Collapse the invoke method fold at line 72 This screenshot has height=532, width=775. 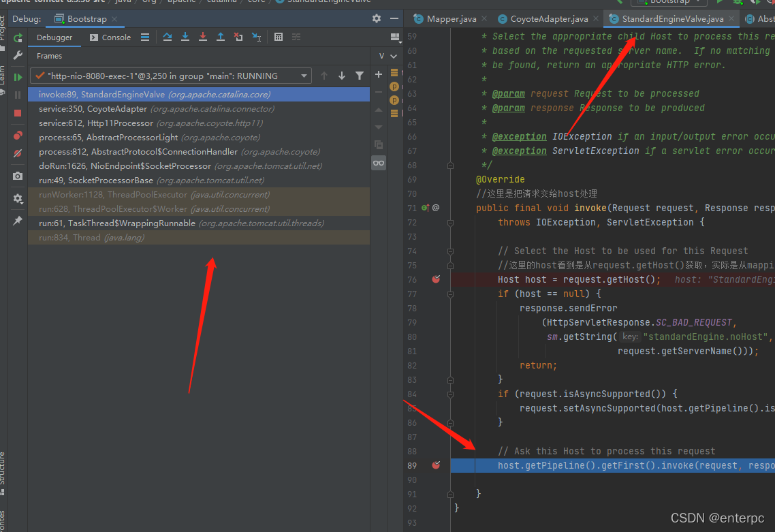450,223
